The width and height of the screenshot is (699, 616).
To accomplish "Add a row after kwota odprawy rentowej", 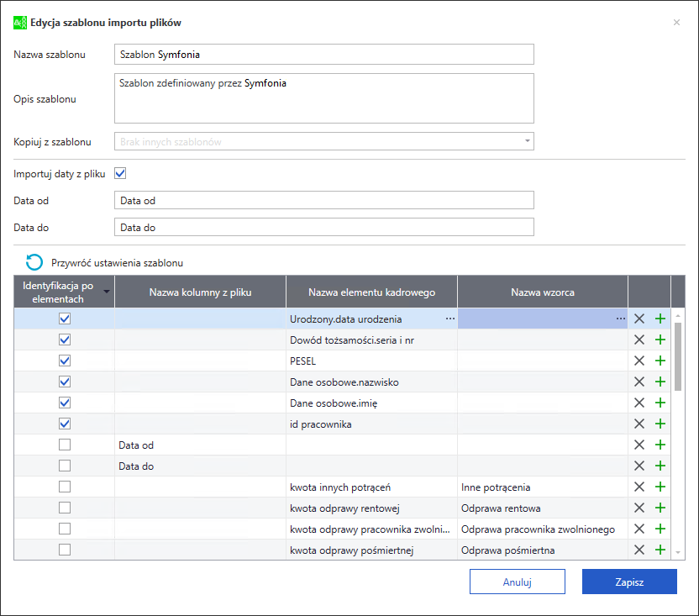I will [660, 507].
